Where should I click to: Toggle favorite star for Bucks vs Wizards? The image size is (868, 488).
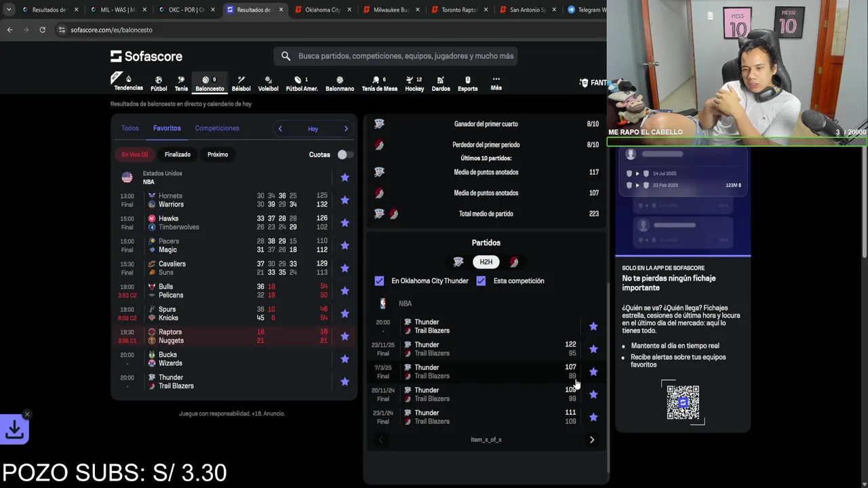tap(344, 359)
